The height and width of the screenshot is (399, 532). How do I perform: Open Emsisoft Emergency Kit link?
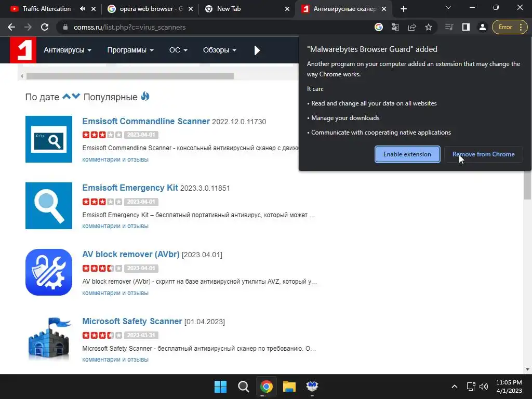[130, 188]
